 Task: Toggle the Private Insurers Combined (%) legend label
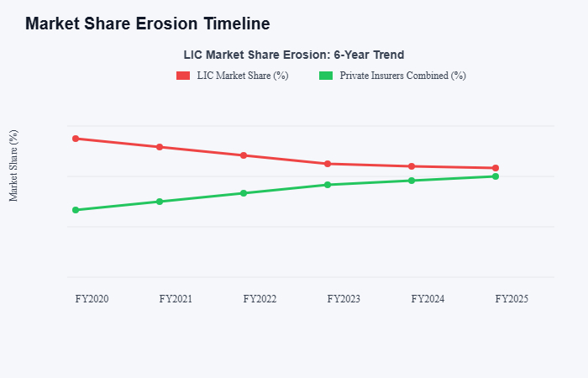(x=402, y=76)
